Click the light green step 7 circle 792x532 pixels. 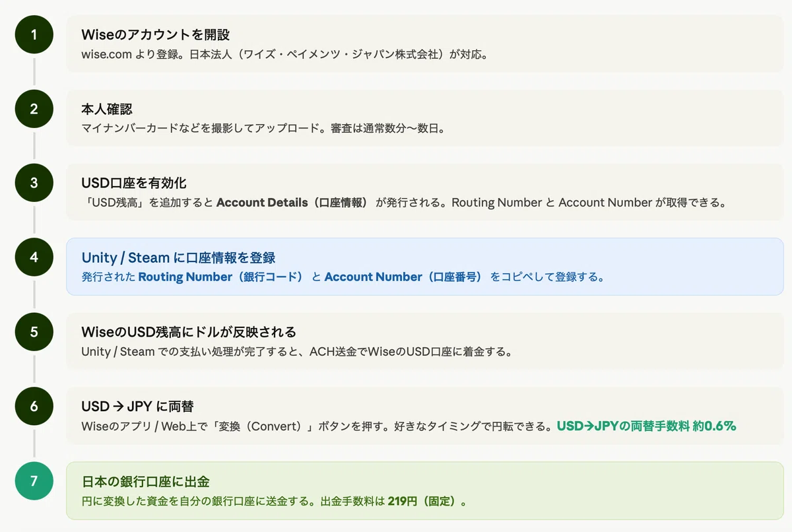[34, 481]
